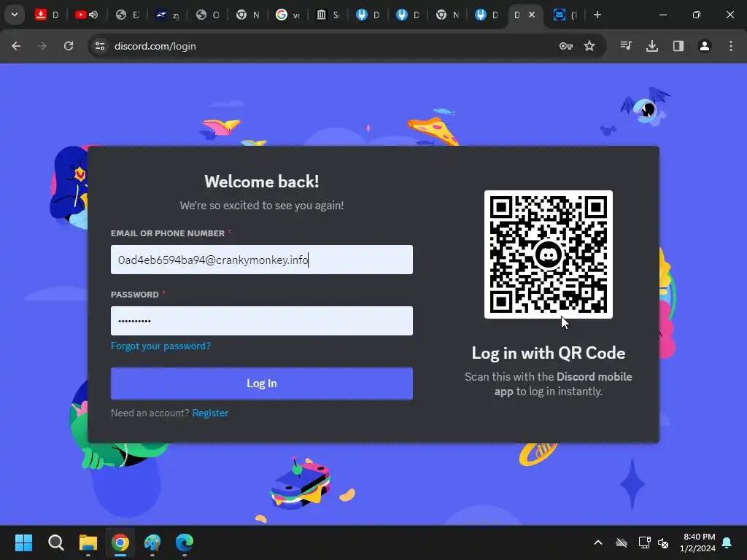Viewport: 747px width, 560px height.
Task: Bookmark this page with the star icon
Action: point(589,46)
